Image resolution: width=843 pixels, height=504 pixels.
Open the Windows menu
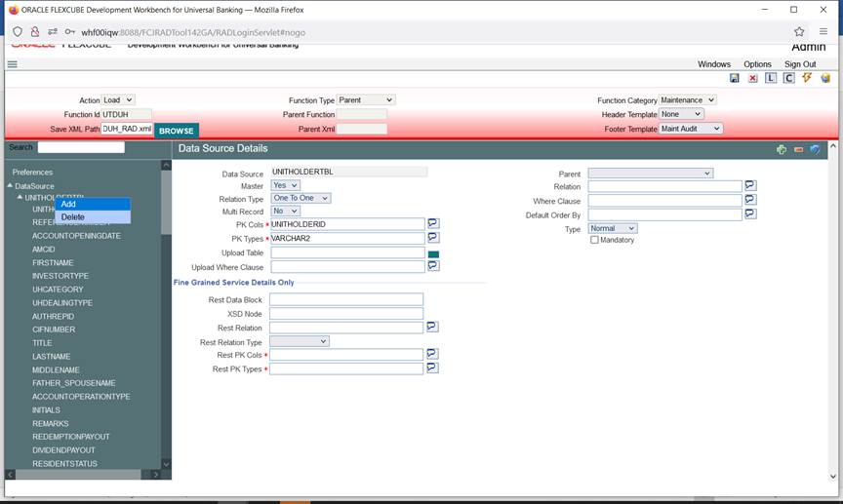tap(714, 64)
